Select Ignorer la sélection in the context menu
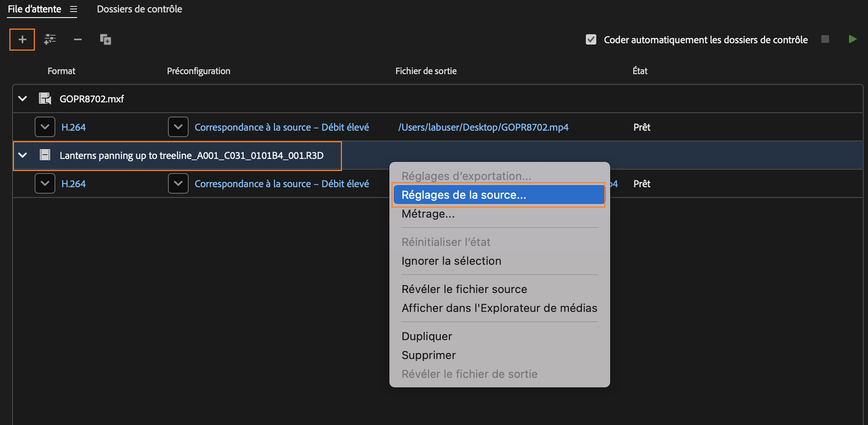This screenshot has width=868, height=425. click(451, 260)
